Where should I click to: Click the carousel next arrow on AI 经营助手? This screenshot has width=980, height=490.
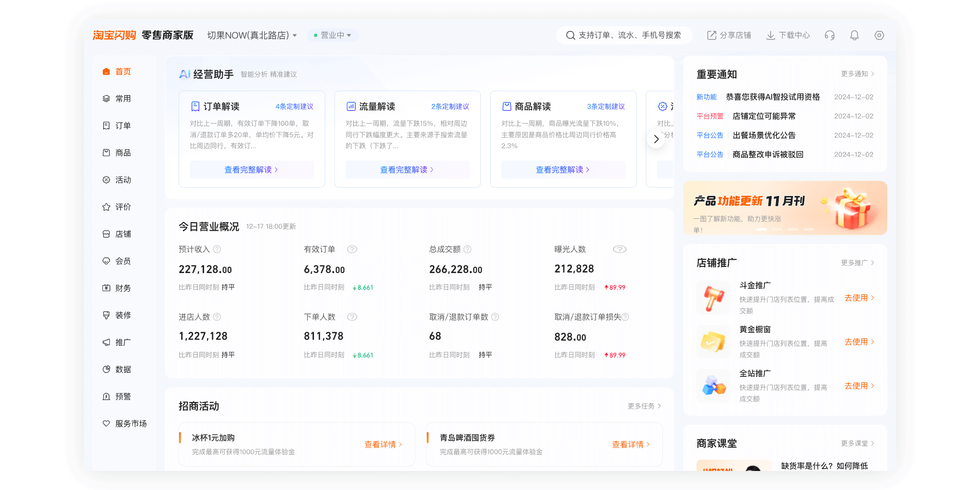(656, 138)
